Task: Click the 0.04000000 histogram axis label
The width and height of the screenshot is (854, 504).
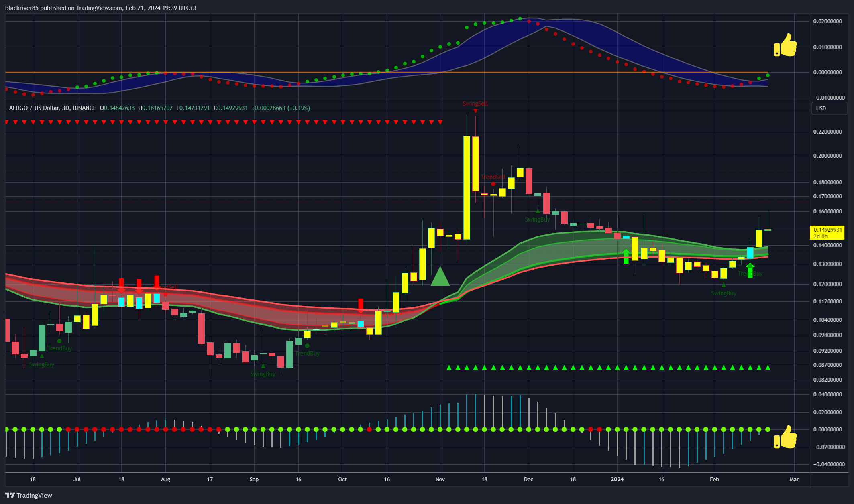Action: click(828, 394)
